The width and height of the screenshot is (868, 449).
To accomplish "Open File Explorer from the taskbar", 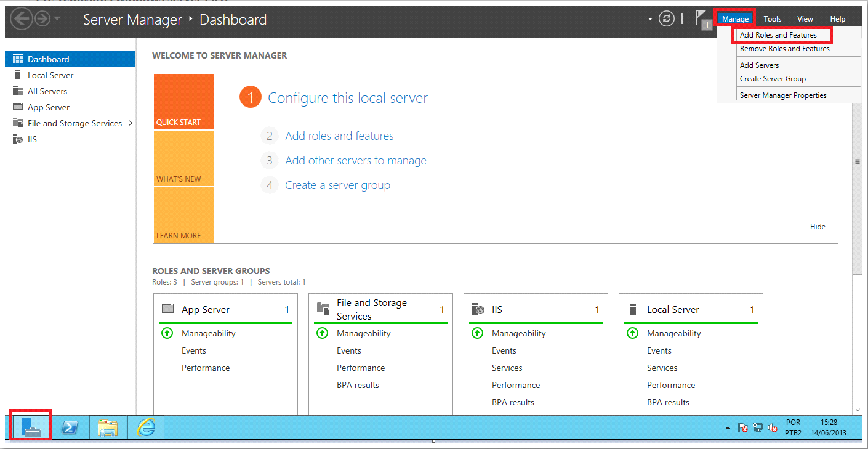I will 108,427.
